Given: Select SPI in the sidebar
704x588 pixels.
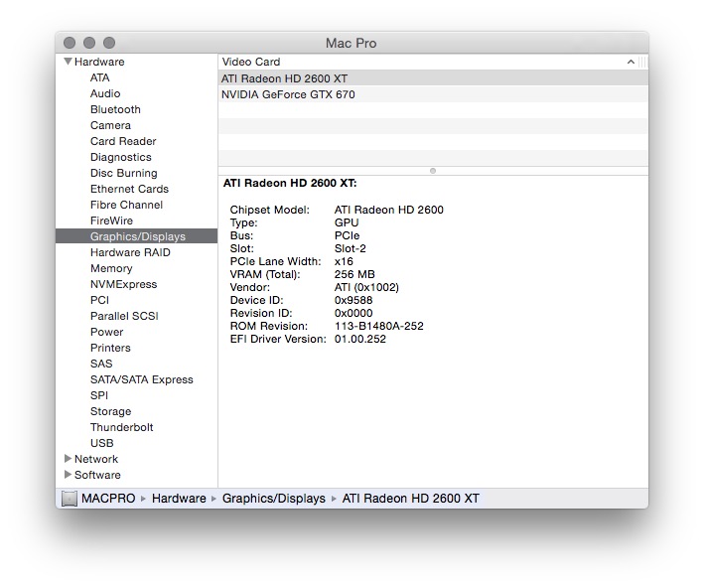Looking at the screenshot, I should [x=99, y=395].
